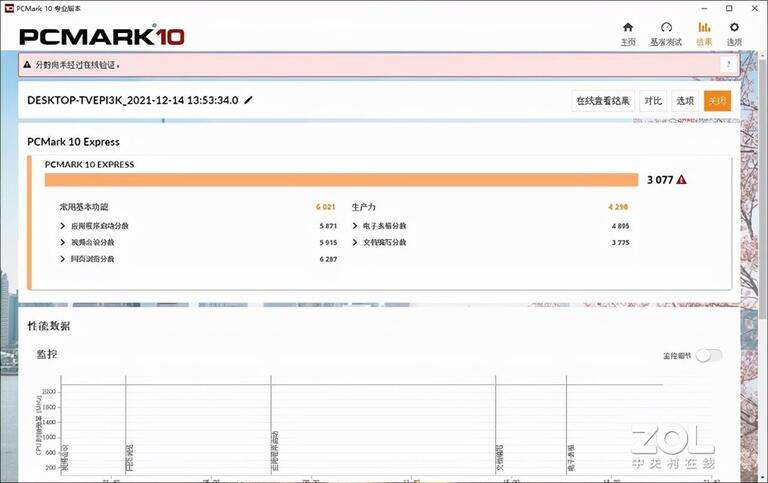Click the result name DESKTOP-TVEPI3K_2021-12-14
Screen dimensions: 768x483
pos(133,100)
